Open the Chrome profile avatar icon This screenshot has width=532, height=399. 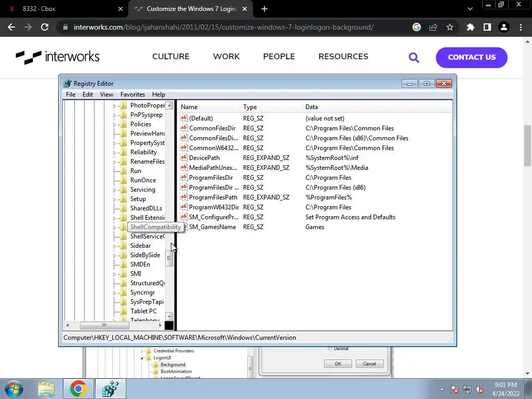tap(504, 27)
